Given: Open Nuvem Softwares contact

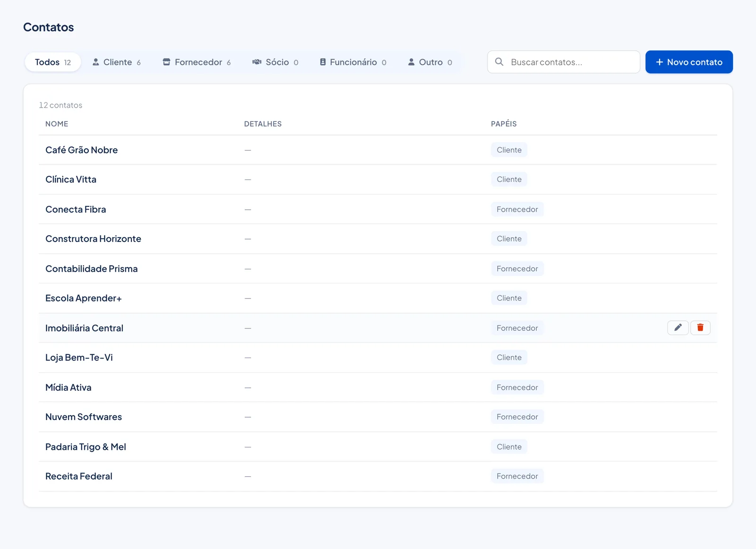Looking at the screenshot, I should [84, 417].
